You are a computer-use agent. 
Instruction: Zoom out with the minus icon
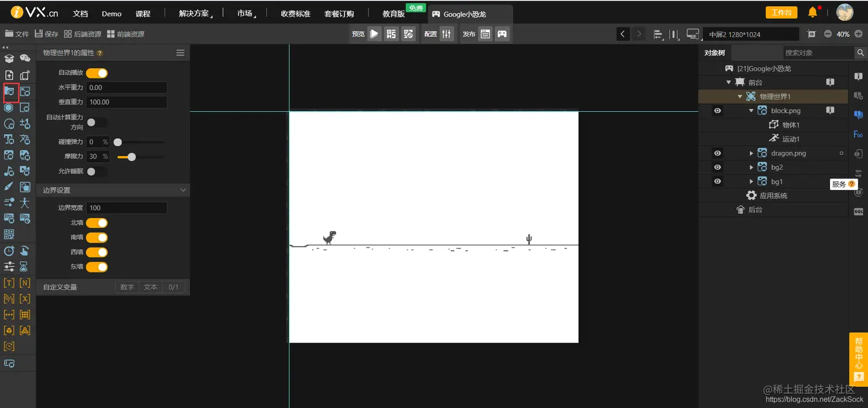pyautogui.click(x=828, y=34)
